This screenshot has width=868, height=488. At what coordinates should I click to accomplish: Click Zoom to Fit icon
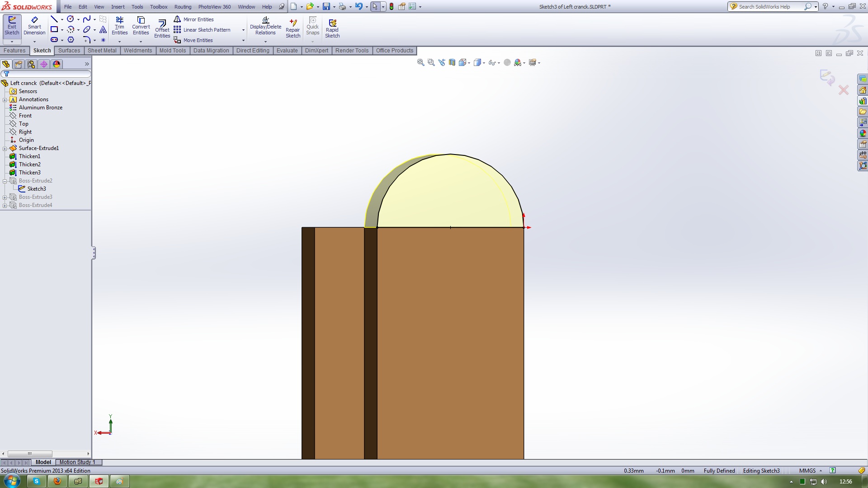(x=420, y=63)
